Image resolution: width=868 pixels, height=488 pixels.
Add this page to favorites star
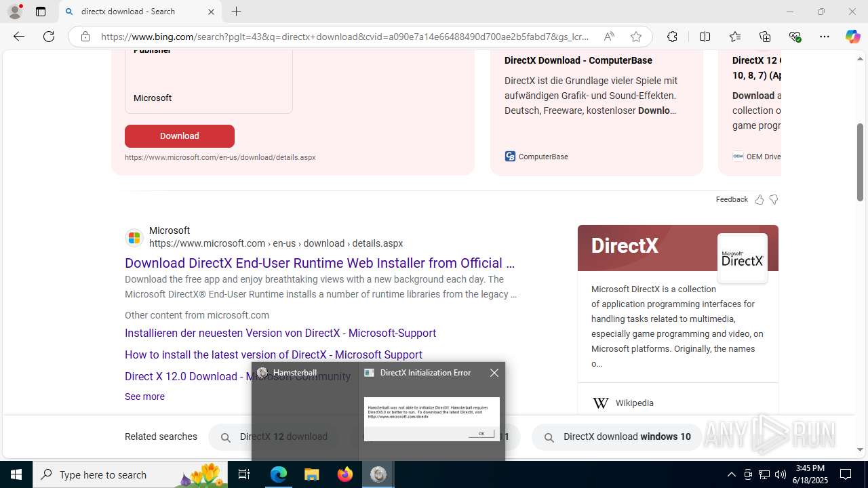point(635,37)
